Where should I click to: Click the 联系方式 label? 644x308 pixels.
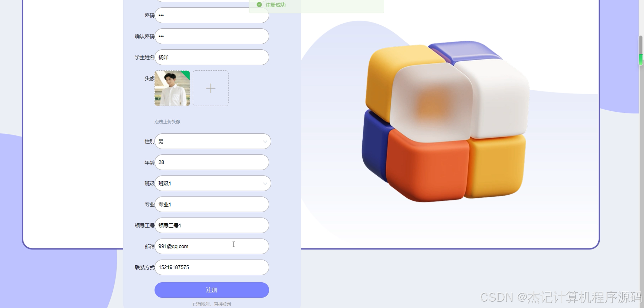click(x=145, y=267)
